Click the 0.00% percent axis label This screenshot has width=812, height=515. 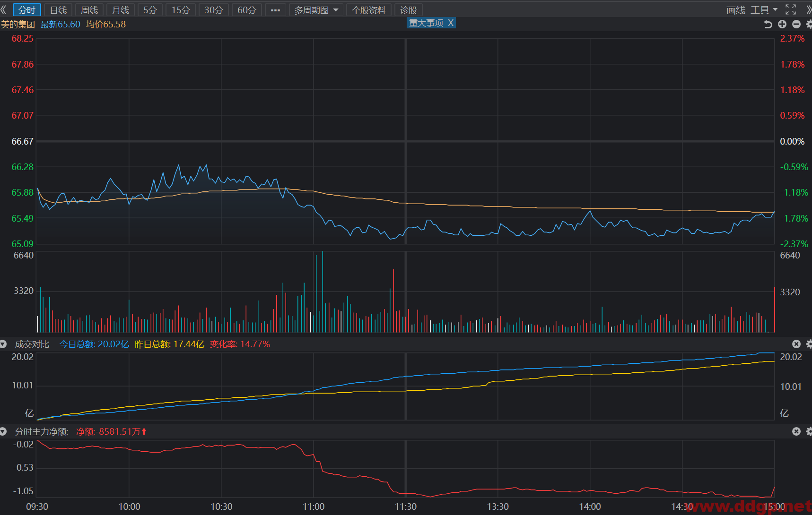(x=792, y=141)
